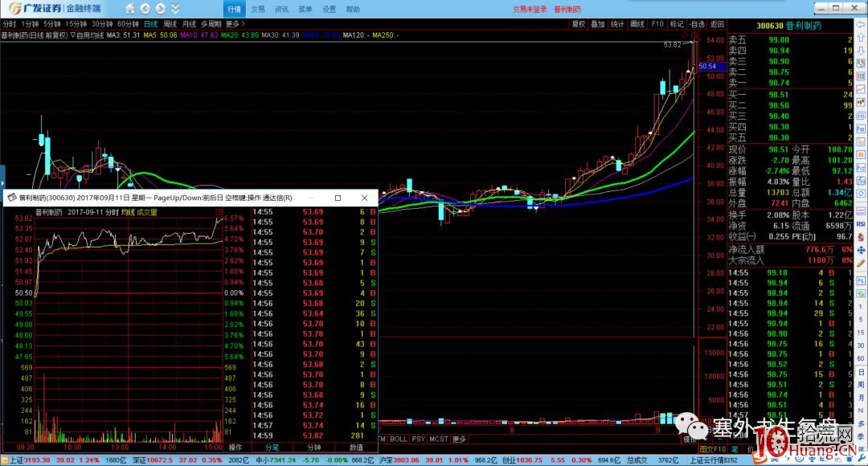
Task: Click the RSI icon in right sidebar
Action: tap(861, 224)
